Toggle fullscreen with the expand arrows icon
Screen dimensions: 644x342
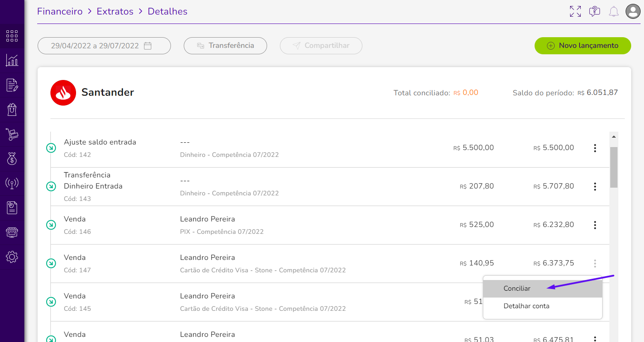(x=575, y=11)
